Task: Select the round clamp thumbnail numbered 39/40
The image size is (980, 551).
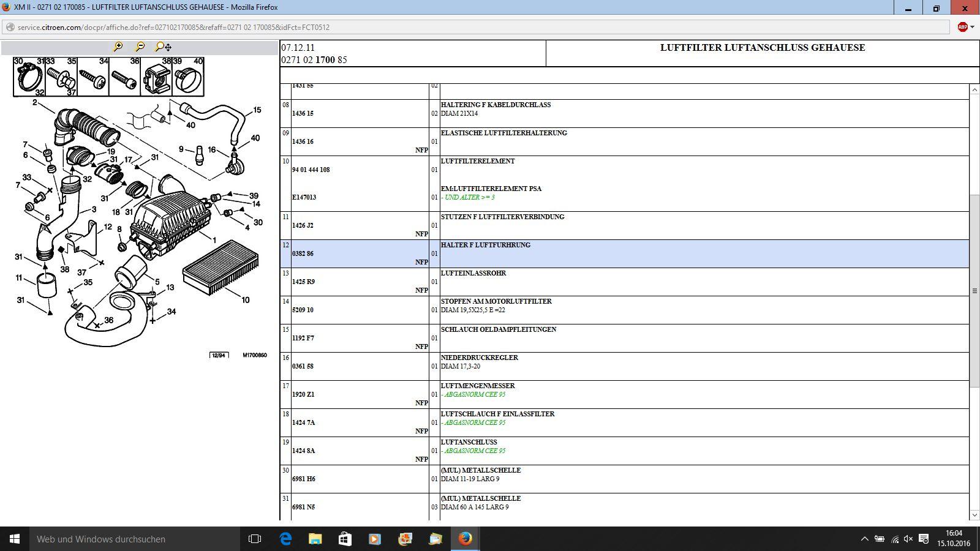Action: 187,77
